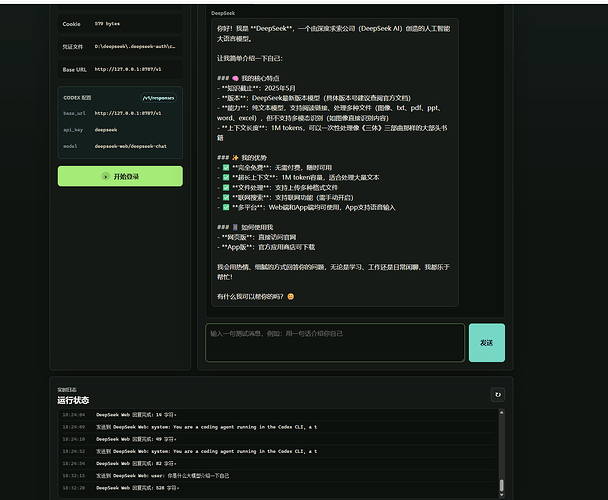Select the 18:24:54 回复完成 82 log row
The image size is (608, 500).
[x=278, y=464]
